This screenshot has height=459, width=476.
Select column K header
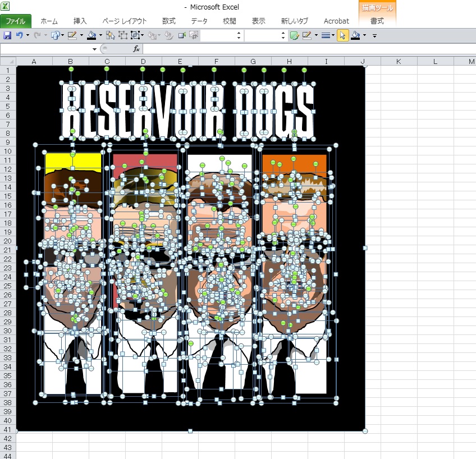[399, 61]
